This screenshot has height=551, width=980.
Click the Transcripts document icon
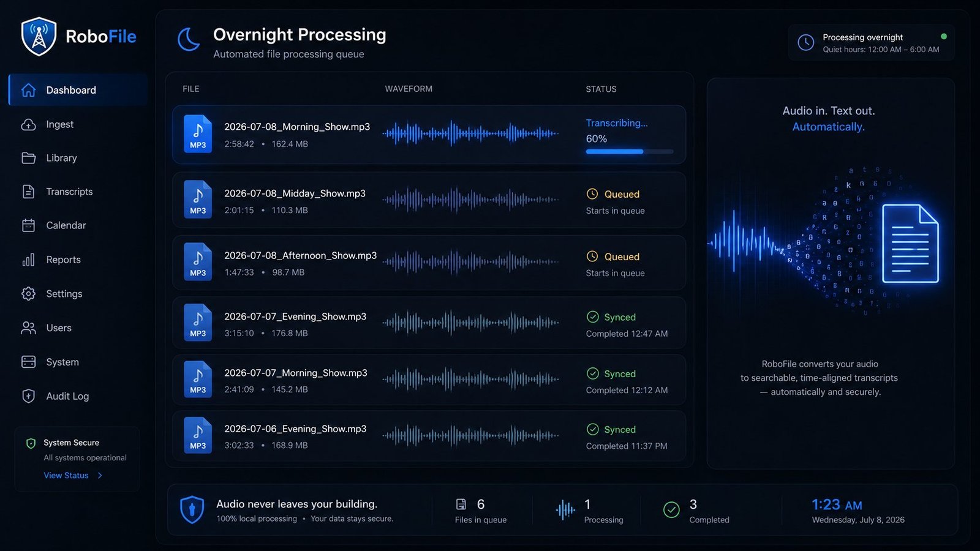29,192
